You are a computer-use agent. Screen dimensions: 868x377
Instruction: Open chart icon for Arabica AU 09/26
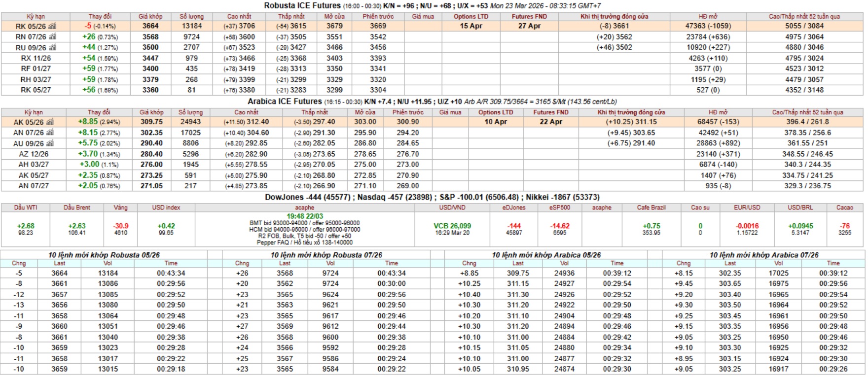(x=51, y=143)
